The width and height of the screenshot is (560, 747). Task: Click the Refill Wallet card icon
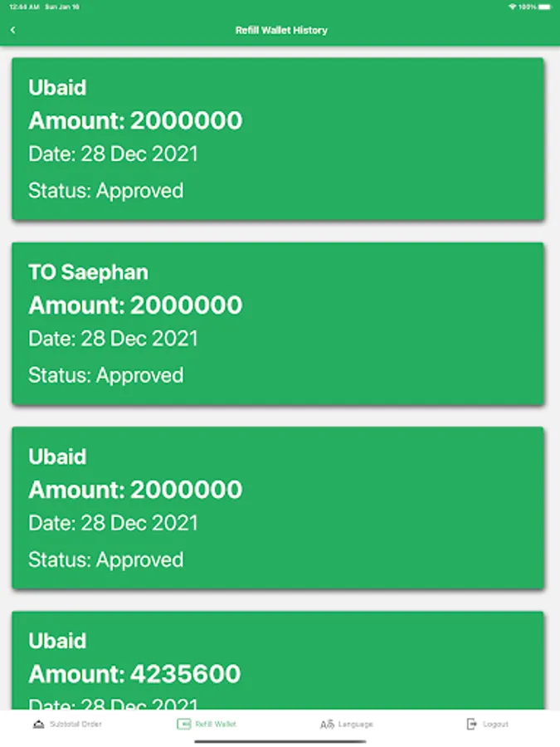click(x=184, y=724)
